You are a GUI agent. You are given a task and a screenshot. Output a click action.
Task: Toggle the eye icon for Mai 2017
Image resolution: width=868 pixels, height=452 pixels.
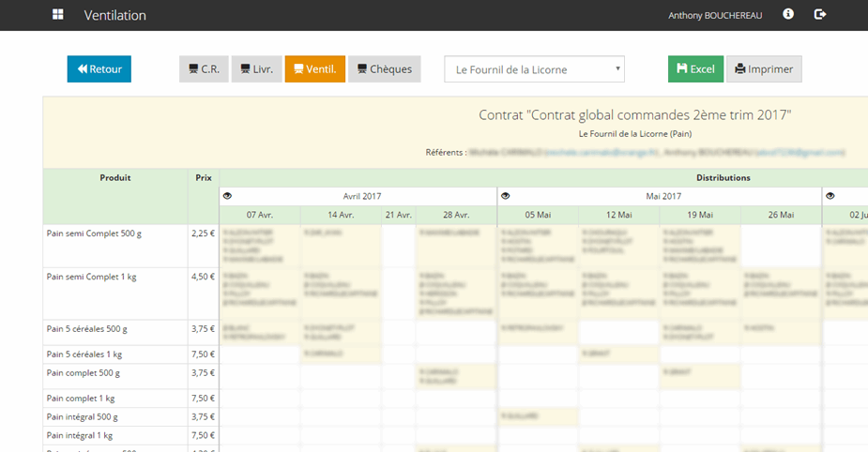pyautogui.click(x=506, y=196)
